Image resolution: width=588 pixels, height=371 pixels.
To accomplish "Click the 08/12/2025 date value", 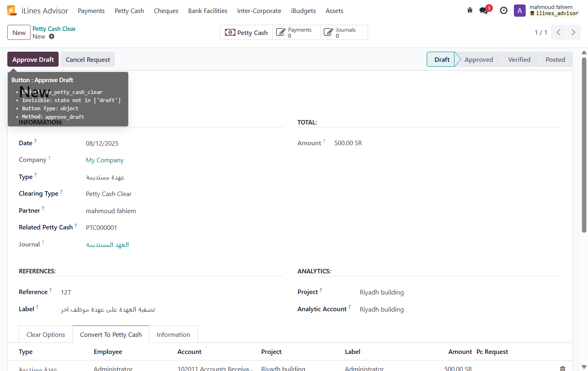I will pos(102,144).
